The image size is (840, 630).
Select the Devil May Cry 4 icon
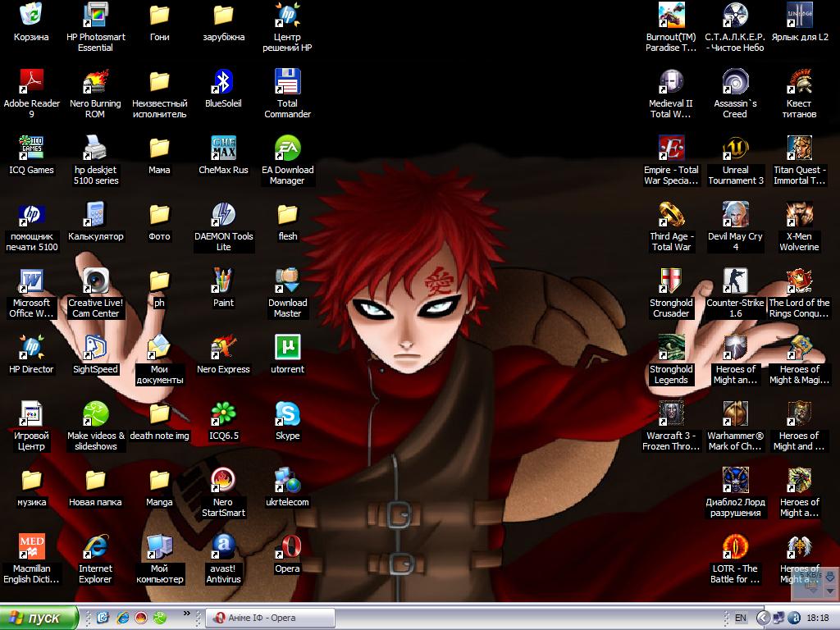735,215
